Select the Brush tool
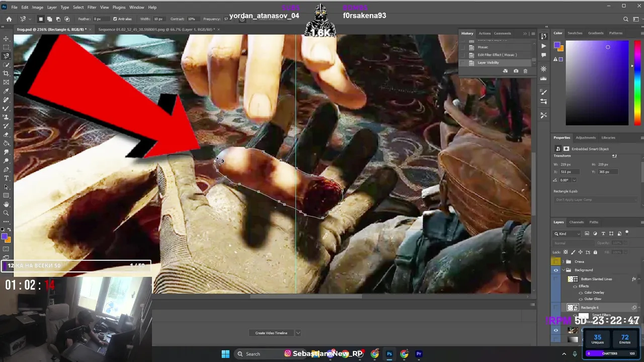Screen dimensions: 644x362 coord(6,108)
